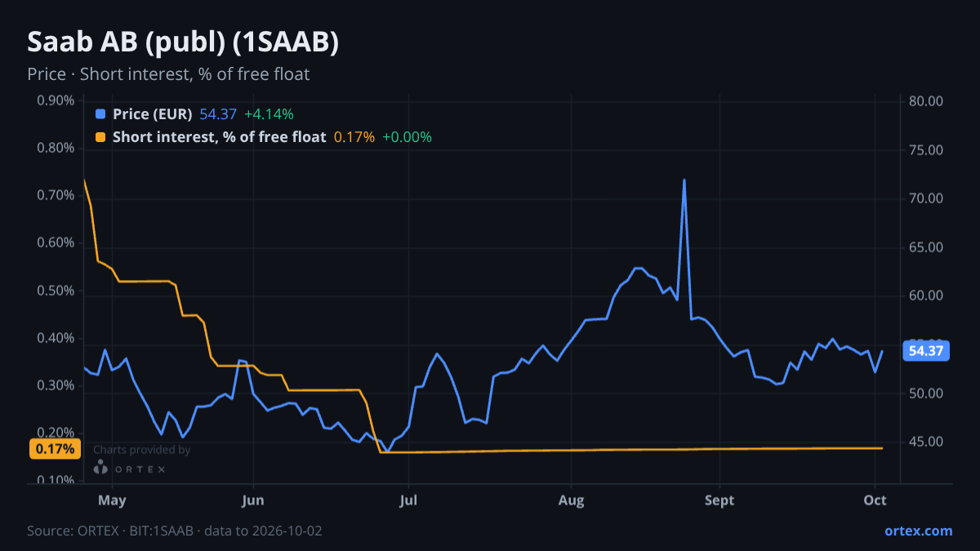Click the 75.00 right axis label
The height and width of the screenshot is (551, 980).
tap(926, 150)
